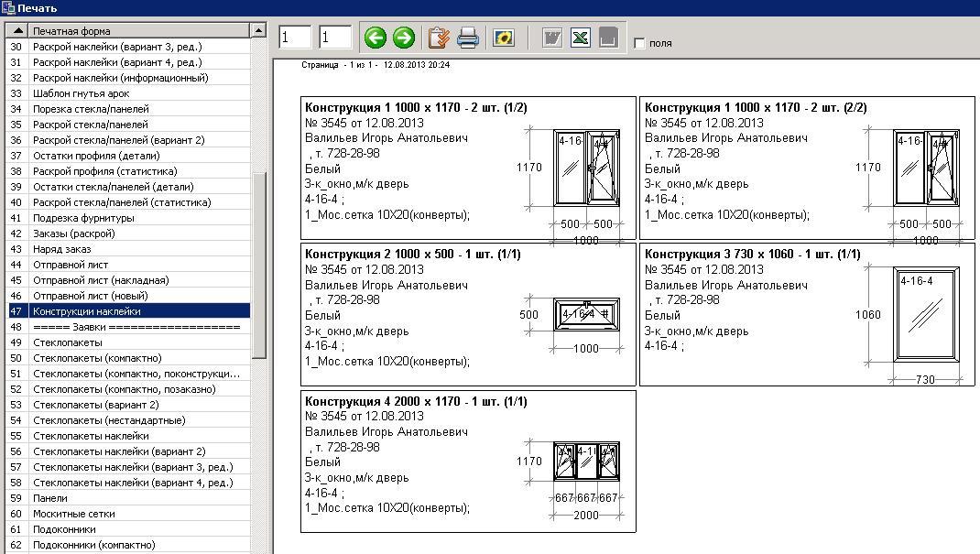
Task: Select Порезка стекла/панелей form
Action: pyautogui.click(x=128, y=109)
